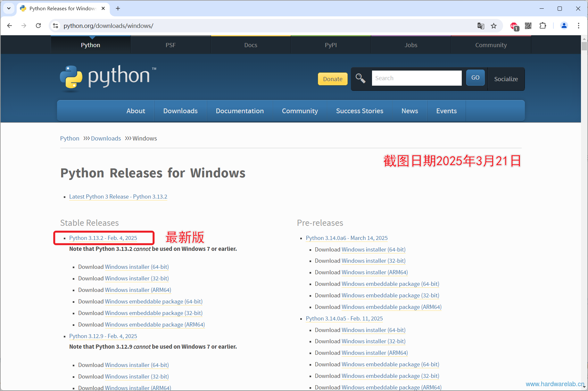Download 3.13.2 embeddable package (64-bit)
Image resolution: width=588 pixels, height=391 pixels.
154,302
